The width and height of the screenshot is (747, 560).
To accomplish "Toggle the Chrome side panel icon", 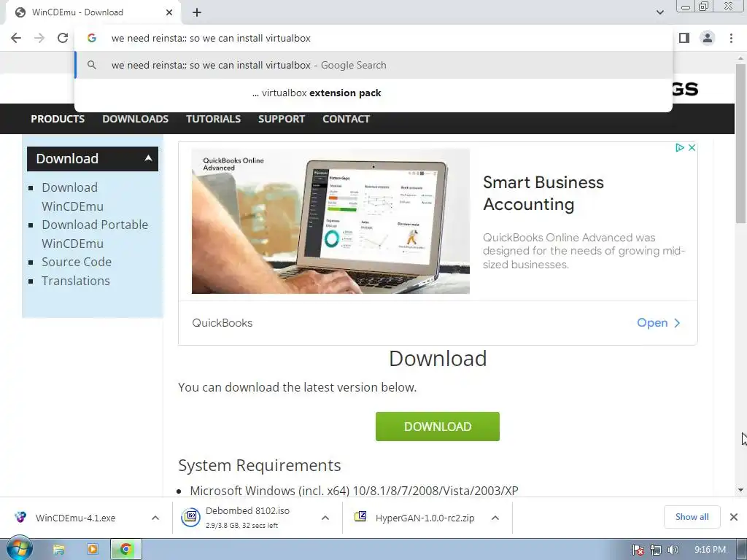I will tap(684, 38).
